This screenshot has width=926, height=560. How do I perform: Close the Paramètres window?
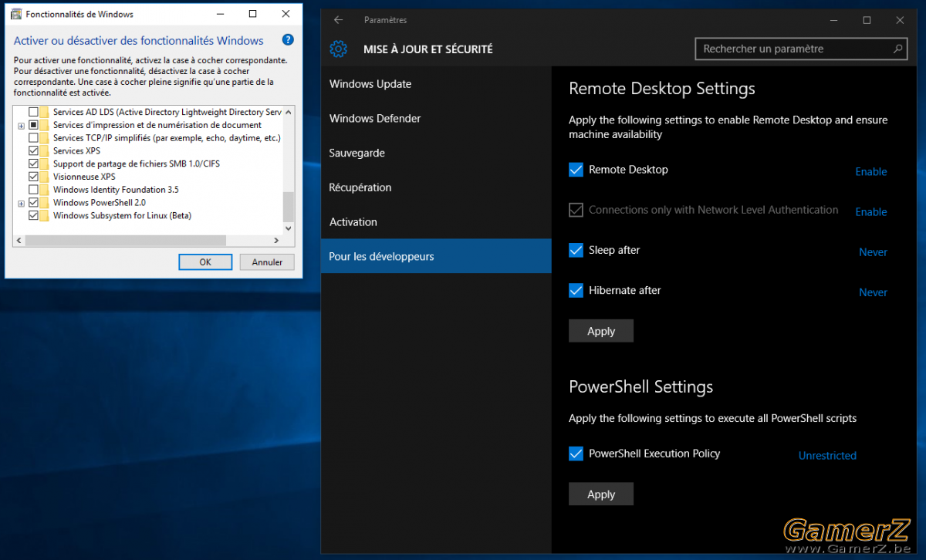pyautogui.click(x=901, y=20)
